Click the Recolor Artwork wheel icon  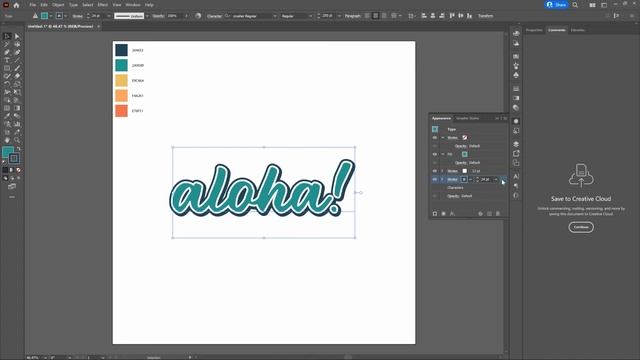(x=198, y=16)
